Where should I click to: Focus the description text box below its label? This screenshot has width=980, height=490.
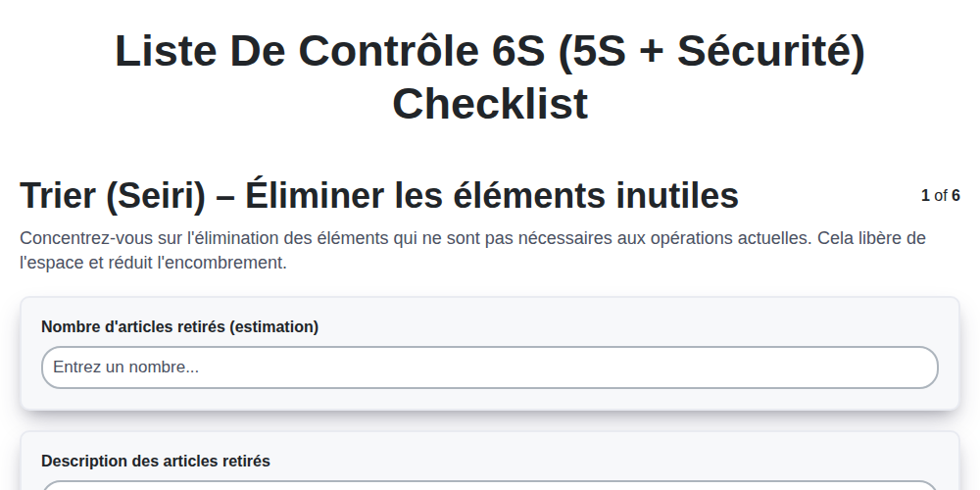click(x=489, y=485)
